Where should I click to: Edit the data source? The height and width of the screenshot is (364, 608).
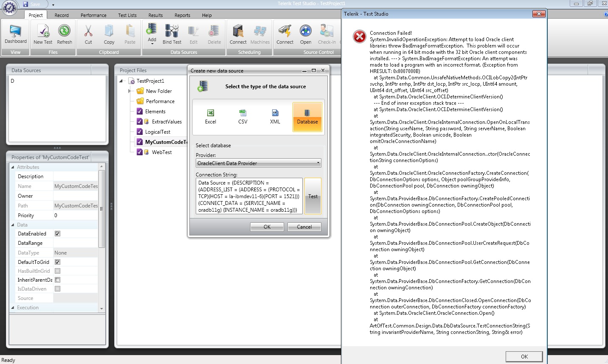tap(194, 34)
